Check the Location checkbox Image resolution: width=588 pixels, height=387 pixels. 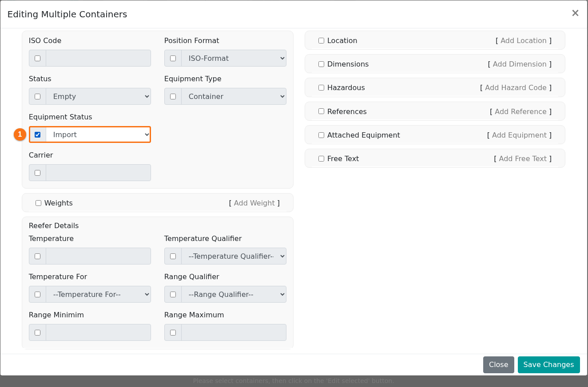tap(321, 40)
